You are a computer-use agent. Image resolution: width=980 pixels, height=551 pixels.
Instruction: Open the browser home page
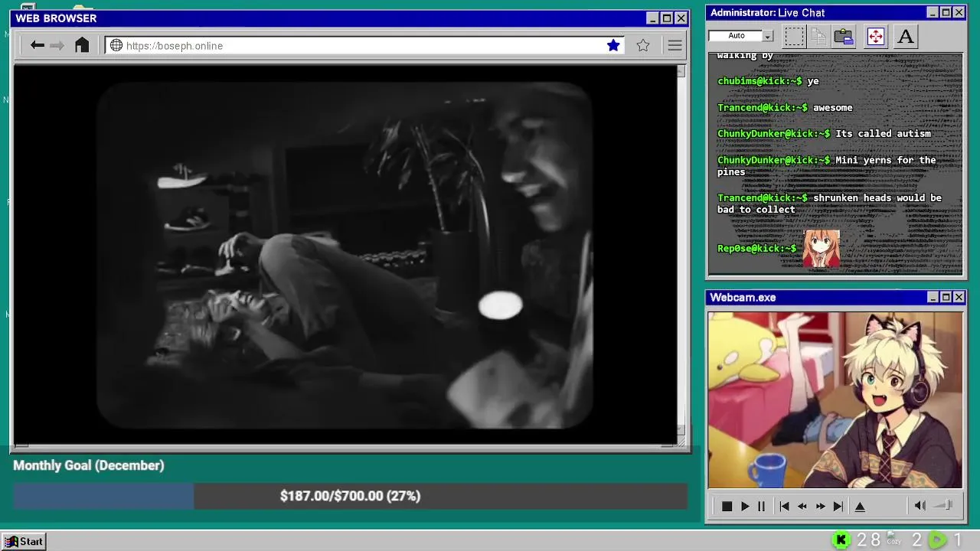tap(82, 45)
